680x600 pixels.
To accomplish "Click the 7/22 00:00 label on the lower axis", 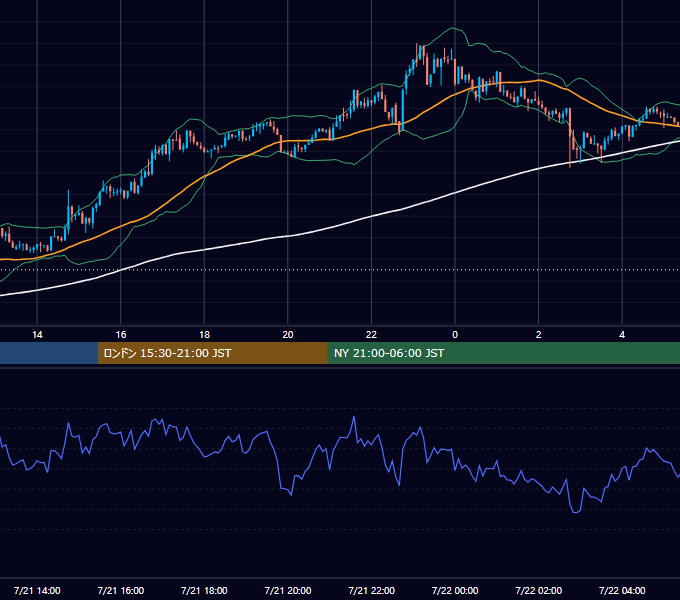I will [455, 590].
